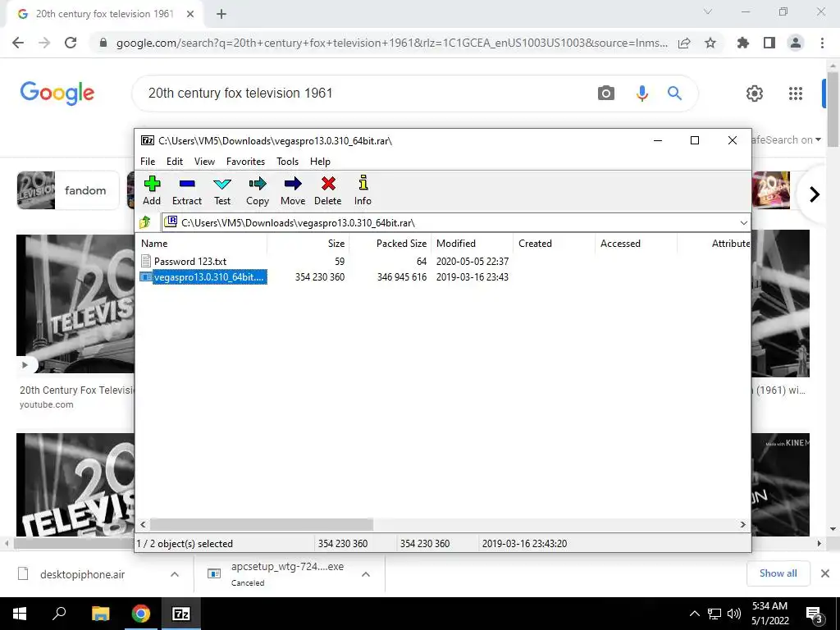Select the fandom filter chip
Image resolution: width=840 pixels, height=630 pixels.
pyautogui.click(x=67, y=190)
